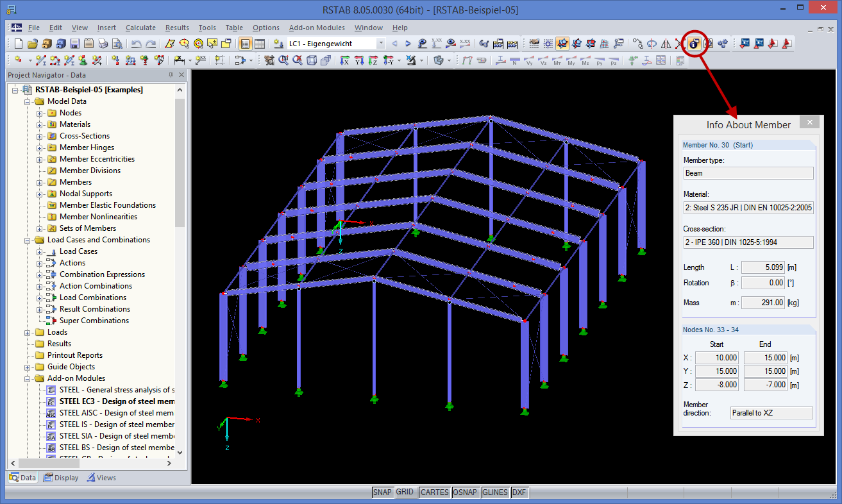Open Print Preview with the magnifier-page icon
842x504 pixels.
(117, 44)
